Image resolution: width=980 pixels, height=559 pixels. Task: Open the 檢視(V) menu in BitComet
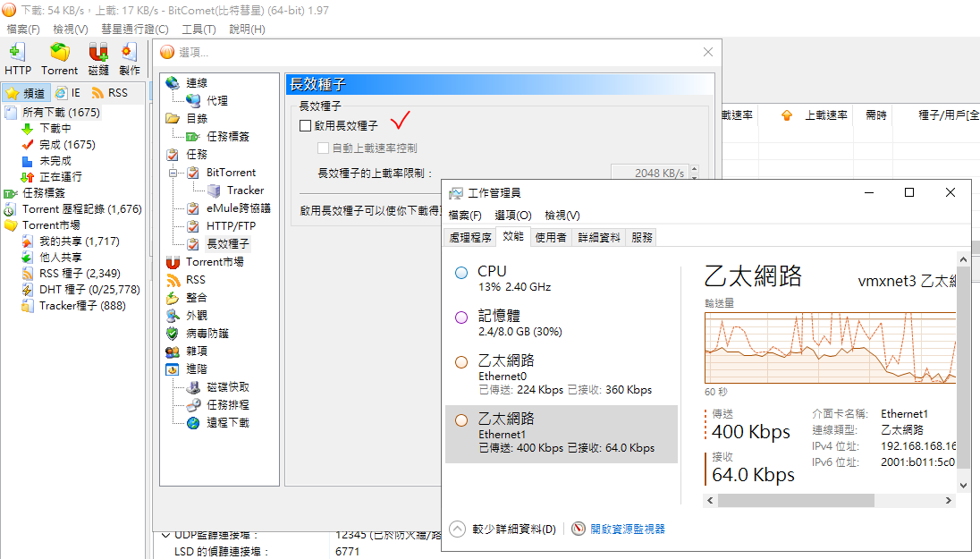[x=71, y=30]
